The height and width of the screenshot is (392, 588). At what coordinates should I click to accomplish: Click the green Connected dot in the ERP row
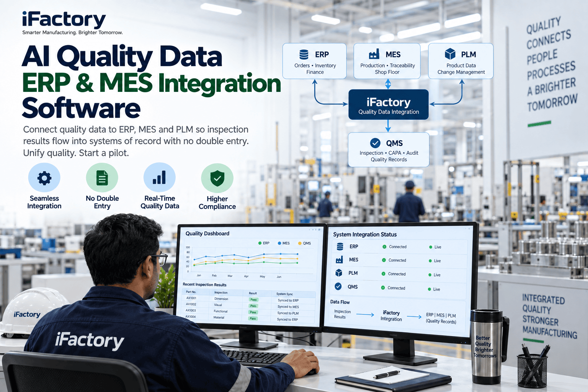pos(384,247)
